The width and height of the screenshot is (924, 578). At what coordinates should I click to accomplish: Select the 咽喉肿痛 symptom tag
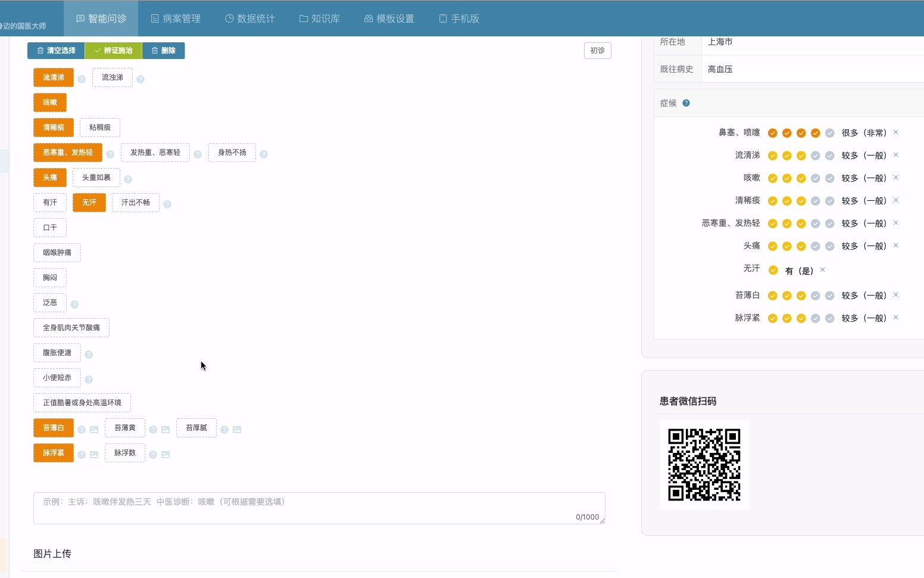57,253
